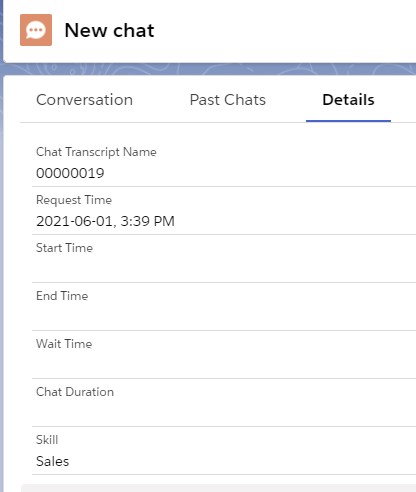Select the New chat title
This screenshot has height=492, width=416.
(x=109, y=30)
